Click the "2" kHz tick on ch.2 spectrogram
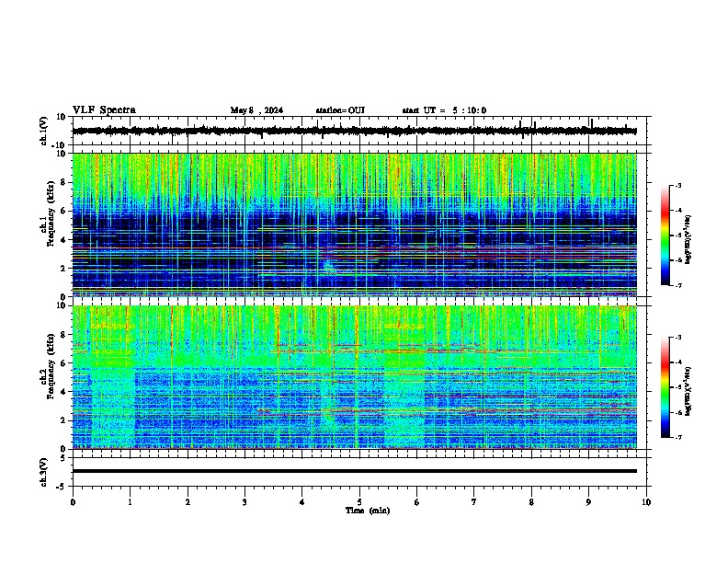 pos(63,420)
